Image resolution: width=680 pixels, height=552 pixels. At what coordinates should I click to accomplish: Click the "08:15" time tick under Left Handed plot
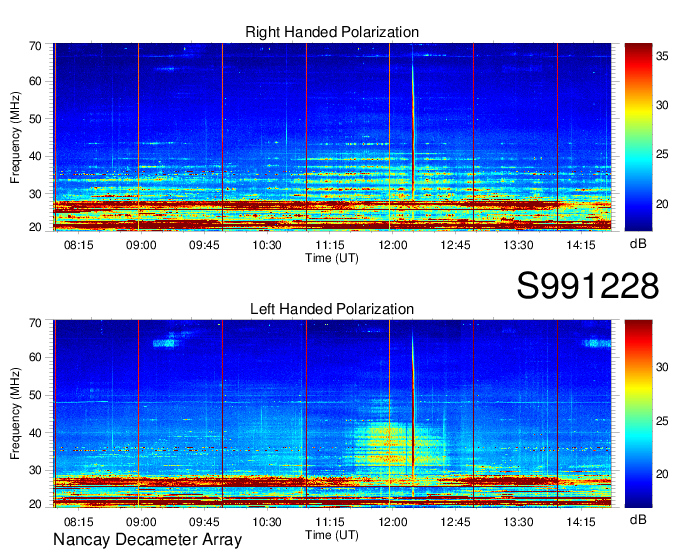click(78, 522)
